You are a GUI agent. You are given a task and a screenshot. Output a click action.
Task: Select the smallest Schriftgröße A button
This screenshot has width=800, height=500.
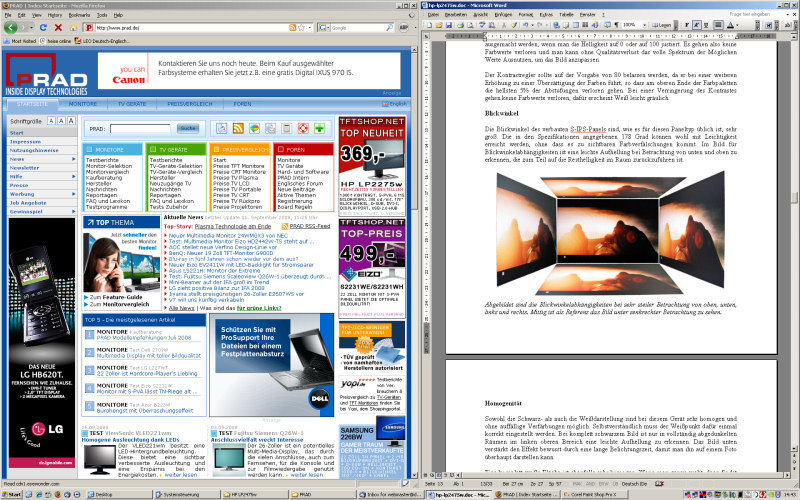(51, 121)
